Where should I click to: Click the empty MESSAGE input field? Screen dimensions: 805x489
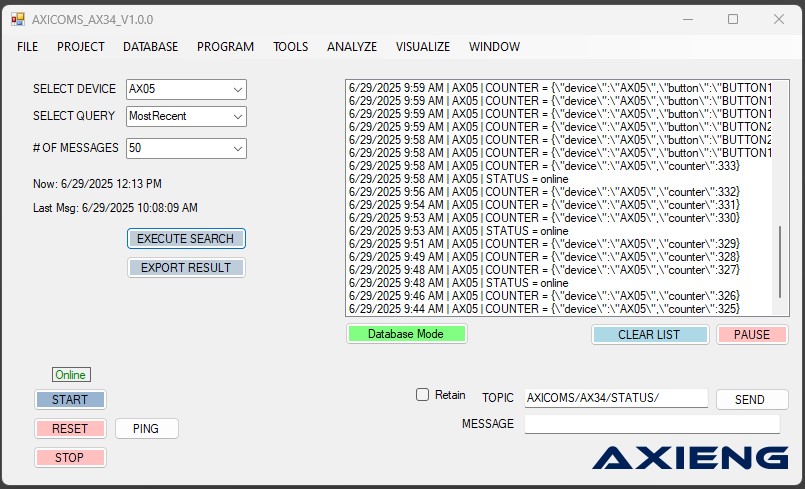[x=652, y=424]
